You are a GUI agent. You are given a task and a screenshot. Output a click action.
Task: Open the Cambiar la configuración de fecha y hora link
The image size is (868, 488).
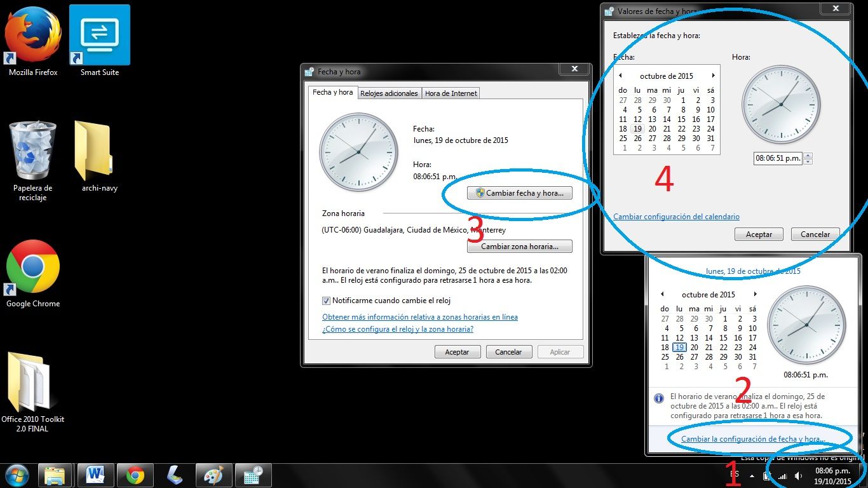[x=753, y=439]
